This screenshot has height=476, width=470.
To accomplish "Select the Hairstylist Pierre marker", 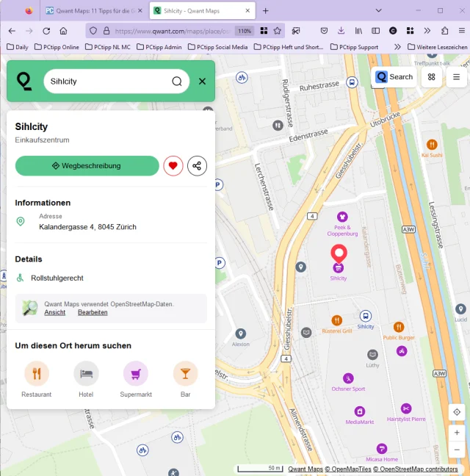I will [406, 408].
